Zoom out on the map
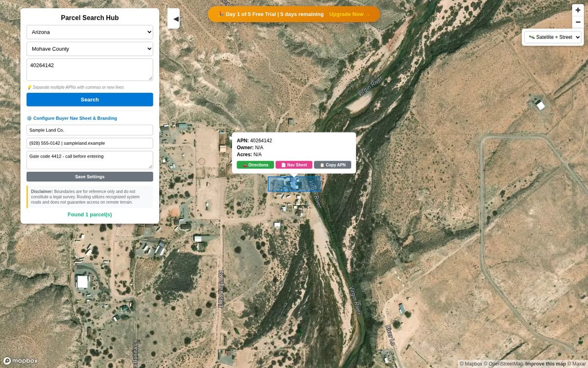This screenshot has width=588, height=368. click(x=578, y=22)
